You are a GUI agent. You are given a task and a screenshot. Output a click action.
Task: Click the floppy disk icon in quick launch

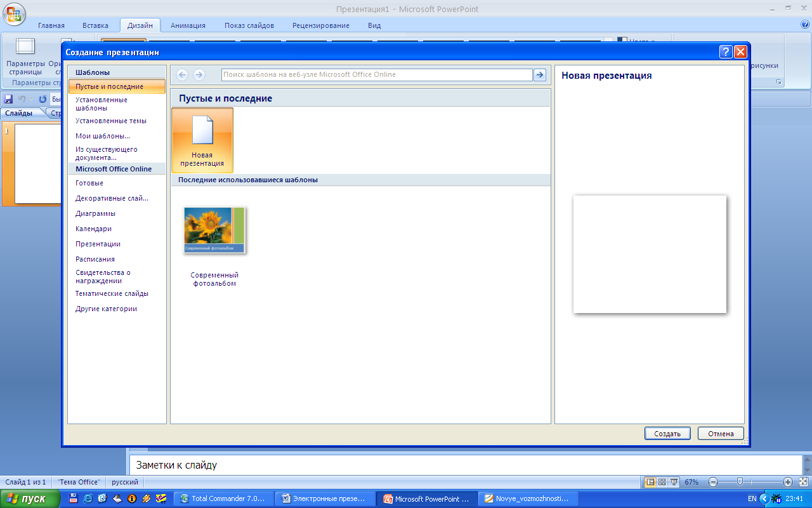coord(73,498)
